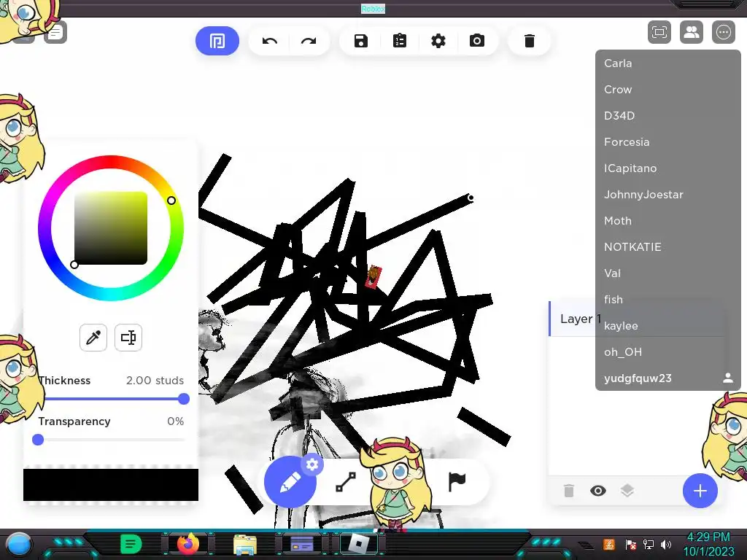This screenshot has height=560, width=747.
Task: Open the clipboard checklist icon
Action: 400,41
